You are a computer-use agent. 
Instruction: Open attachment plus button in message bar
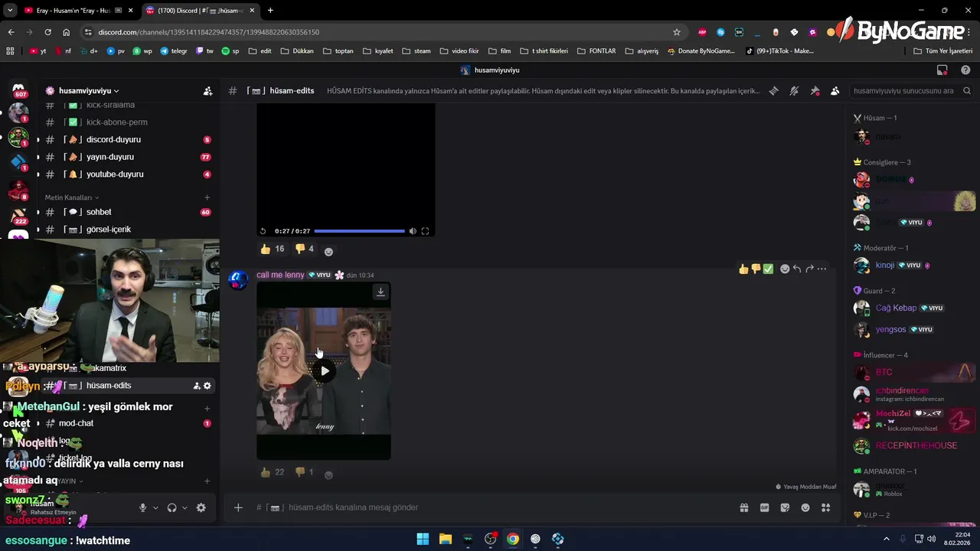[238, 507]
